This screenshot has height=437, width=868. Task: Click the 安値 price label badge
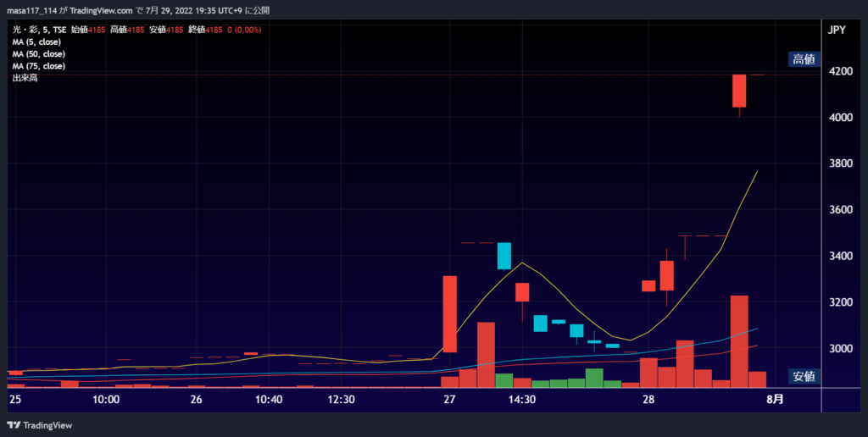tap(804, 377)
